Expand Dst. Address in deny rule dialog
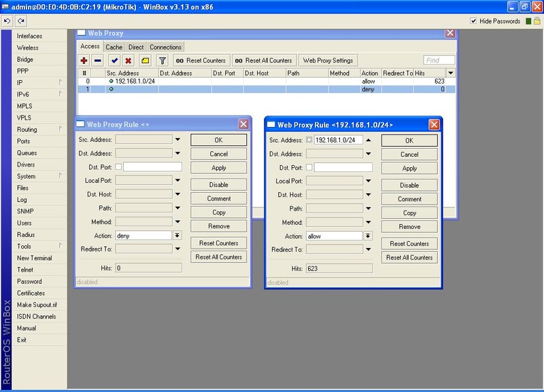 tap(177, 153)
